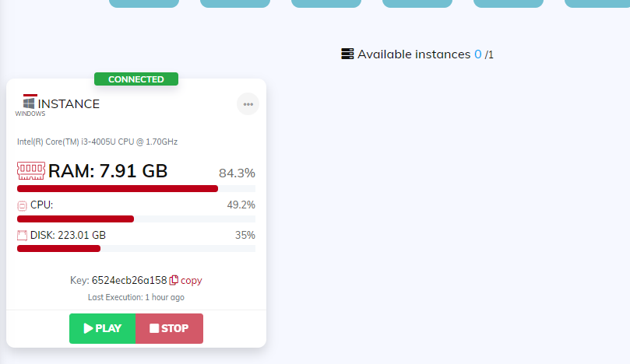Click the copy clipboard icon beside the key
The image size is (630, 364).
(174, 280)
